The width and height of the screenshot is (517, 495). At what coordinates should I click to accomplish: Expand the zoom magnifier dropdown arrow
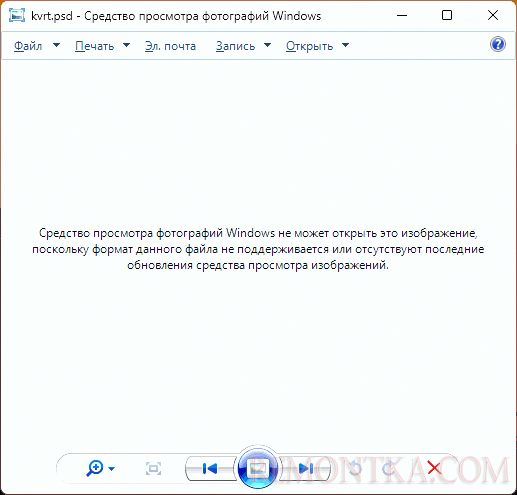pos(112,469)
